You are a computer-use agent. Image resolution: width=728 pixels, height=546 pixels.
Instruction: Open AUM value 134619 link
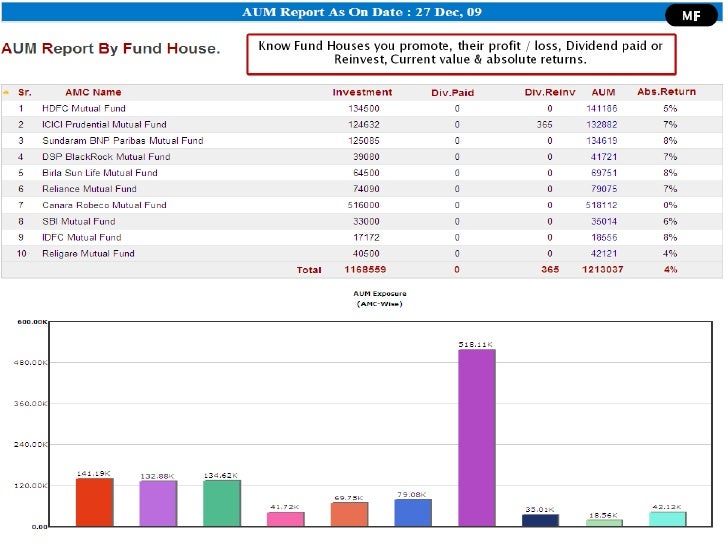click(x=602, y=141)
